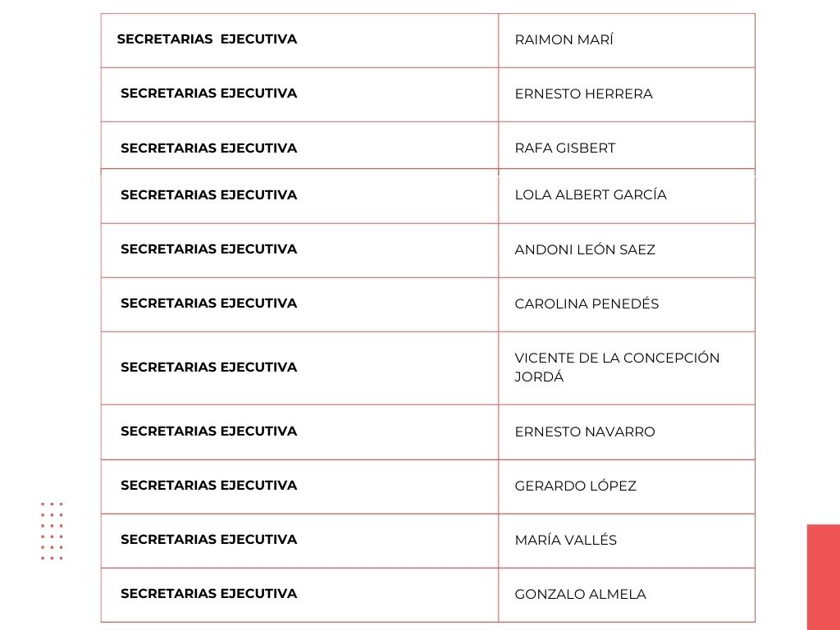Click SECRETARIAS EJECUTIVA beside RAIMON MARÍ

tap(207, 39)
